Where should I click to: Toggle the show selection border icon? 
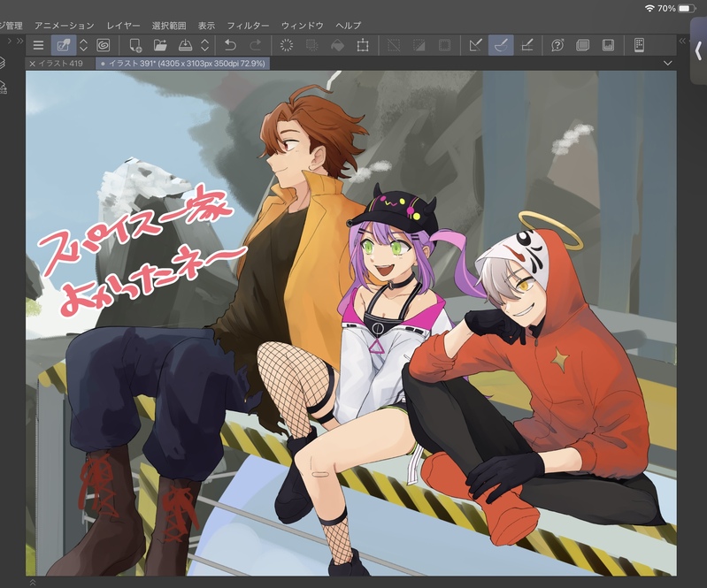click(444, 45)
